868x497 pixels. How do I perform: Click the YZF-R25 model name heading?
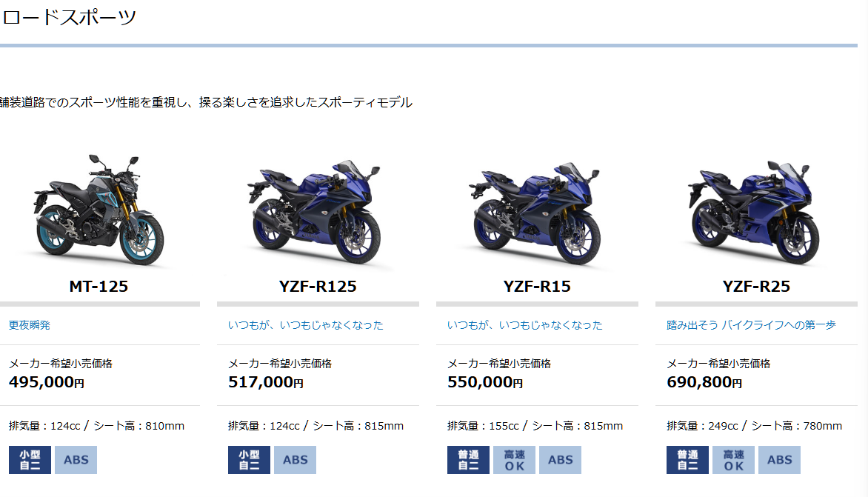(x=756, y=286)
